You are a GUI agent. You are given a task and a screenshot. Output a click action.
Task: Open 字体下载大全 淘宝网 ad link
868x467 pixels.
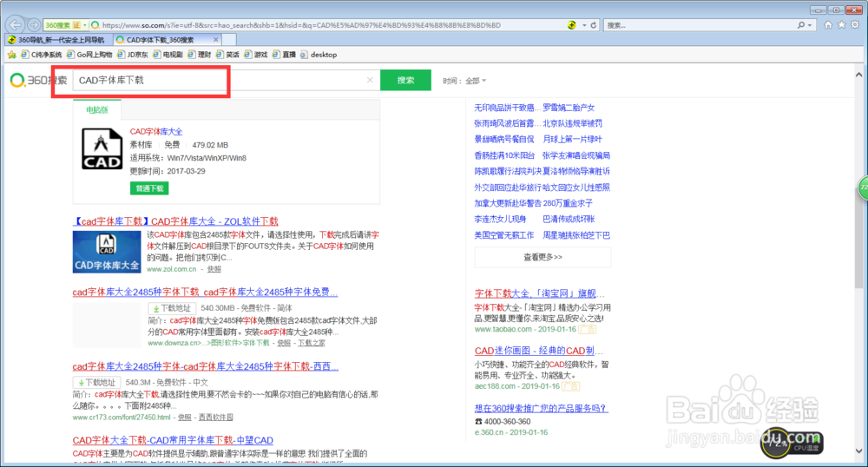(x=539, y=293)
